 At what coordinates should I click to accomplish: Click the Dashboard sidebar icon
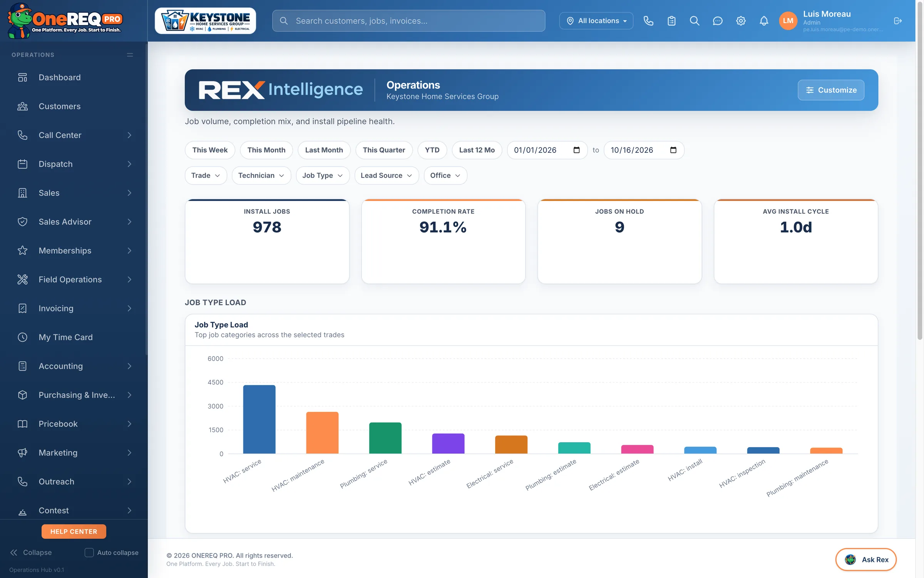[x=23, y=77]
